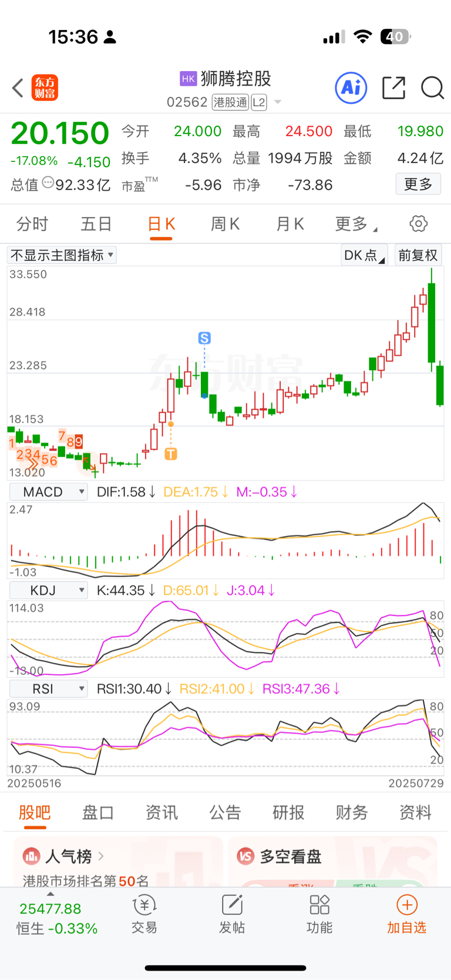Expand 人气榜 chevron arrow
Image resolution: width=451 pixels, height=980 pixels.
click(x=101, y=856)
